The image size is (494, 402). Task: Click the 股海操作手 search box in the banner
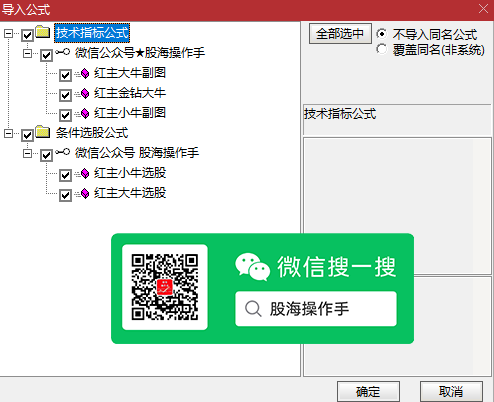tap(316, 309)
